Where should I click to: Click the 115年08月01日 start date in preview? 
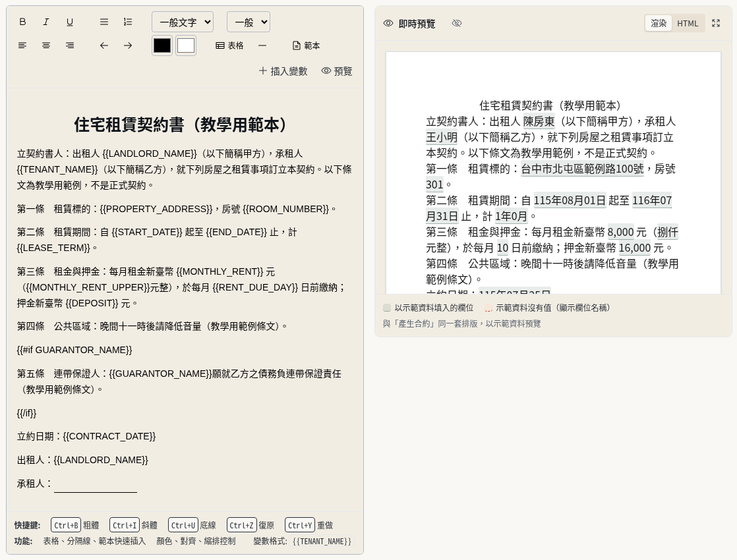tap(570, 200)
